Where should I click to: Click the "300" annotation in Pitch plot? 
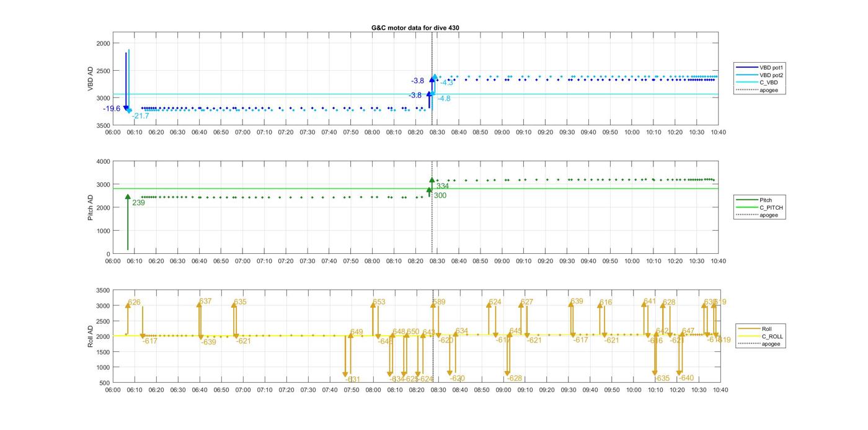[x=440, y=195]
